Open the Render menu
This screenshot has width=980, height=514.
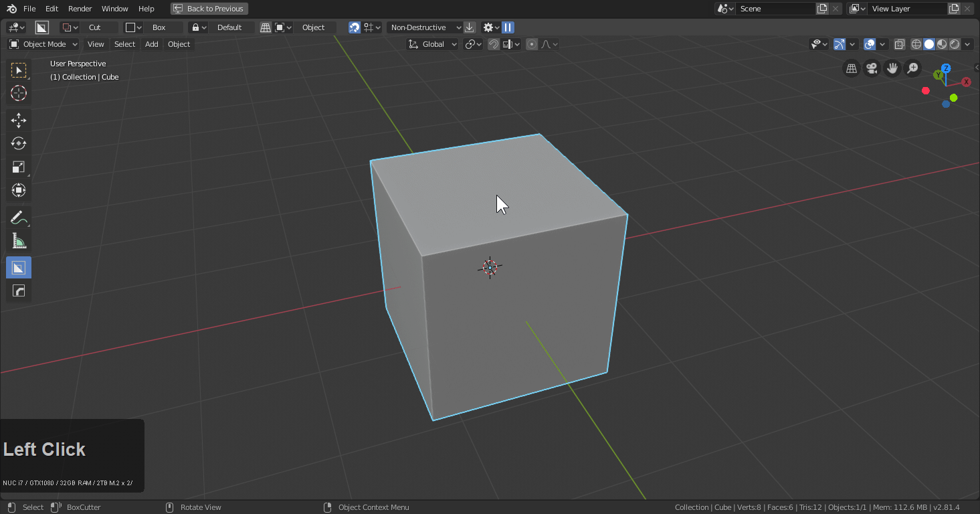[x=80, y=9]
